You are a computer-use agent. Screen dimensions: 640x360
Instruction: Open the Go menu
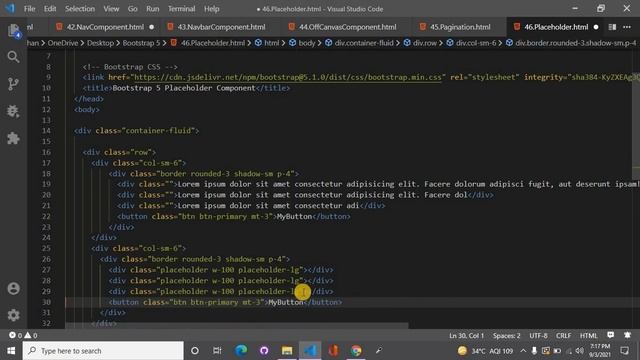pyautogui.click(x=133, y=9)
